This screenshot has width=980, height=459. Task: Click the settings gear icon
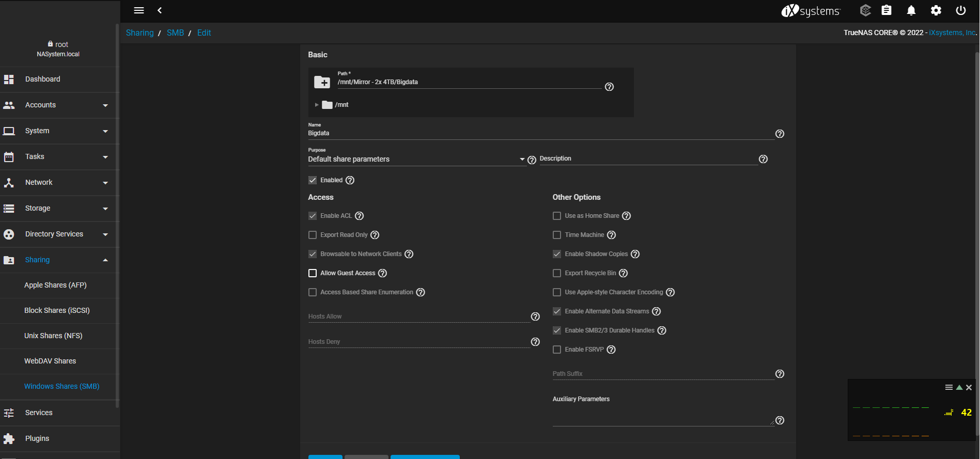(936, 10)
